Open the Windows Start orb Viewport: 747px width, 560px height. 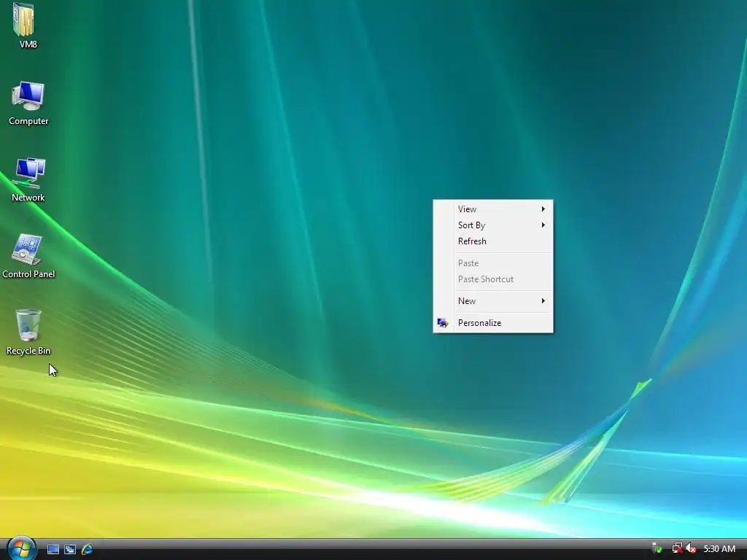[x=21, y=549]
